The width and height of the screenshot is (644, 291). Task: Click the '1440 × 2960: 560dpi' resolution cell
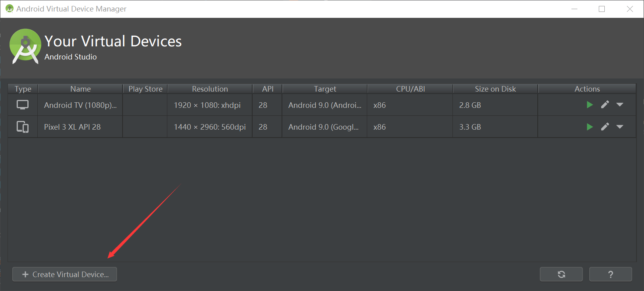pyautogui.click(x=210, y=127)
